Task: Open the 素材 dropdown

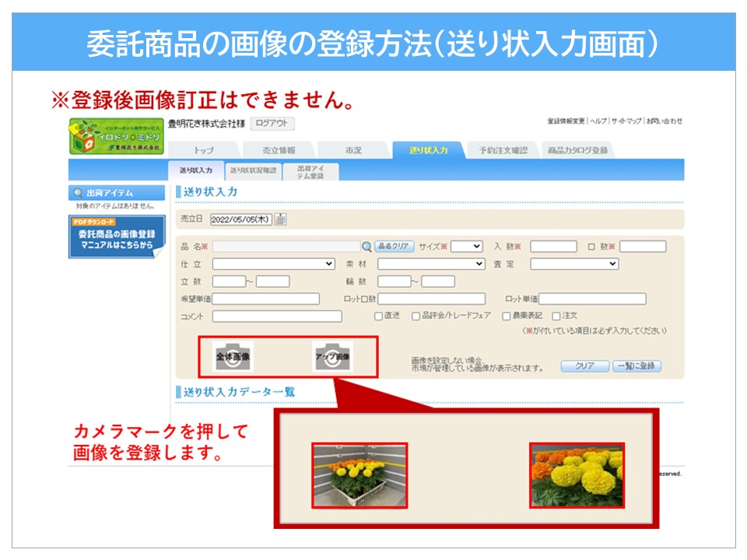Action: pyautogui.click(x=431, y=264)
